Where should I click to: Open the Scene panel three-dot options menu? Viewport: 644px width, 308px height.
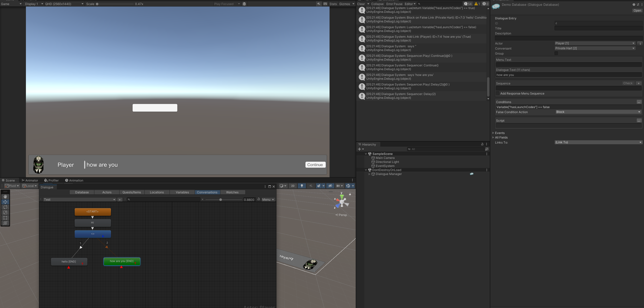(x=352, y=180)
